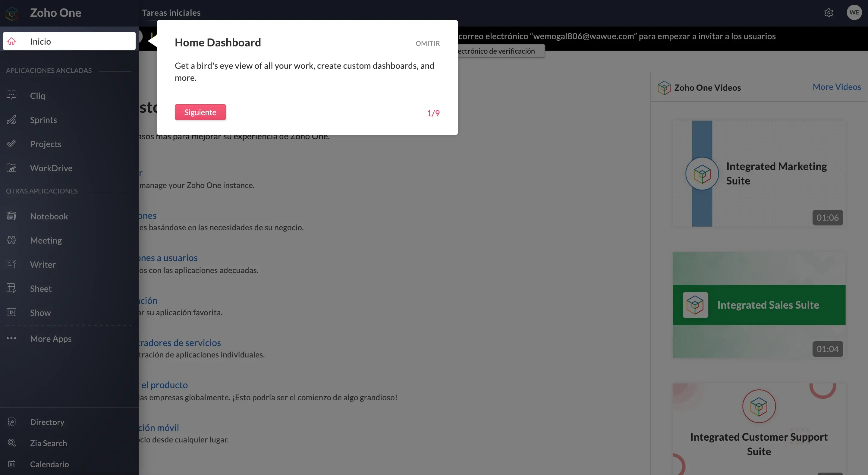Viewport: 868px width, 475px height.
Task: Open Cliq from pinned applications
Action: [x=69, y=96]
